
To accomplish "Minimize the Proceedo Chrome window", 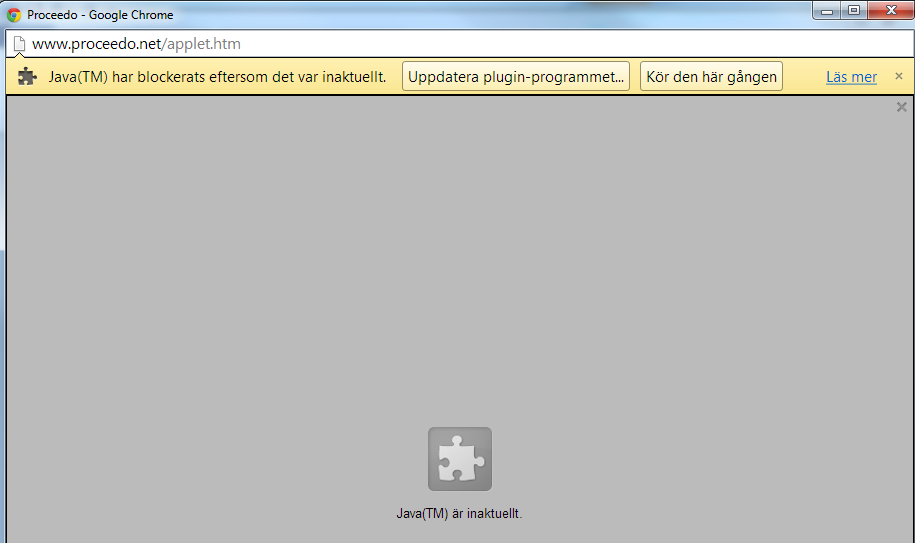I will tap(826, 10).
